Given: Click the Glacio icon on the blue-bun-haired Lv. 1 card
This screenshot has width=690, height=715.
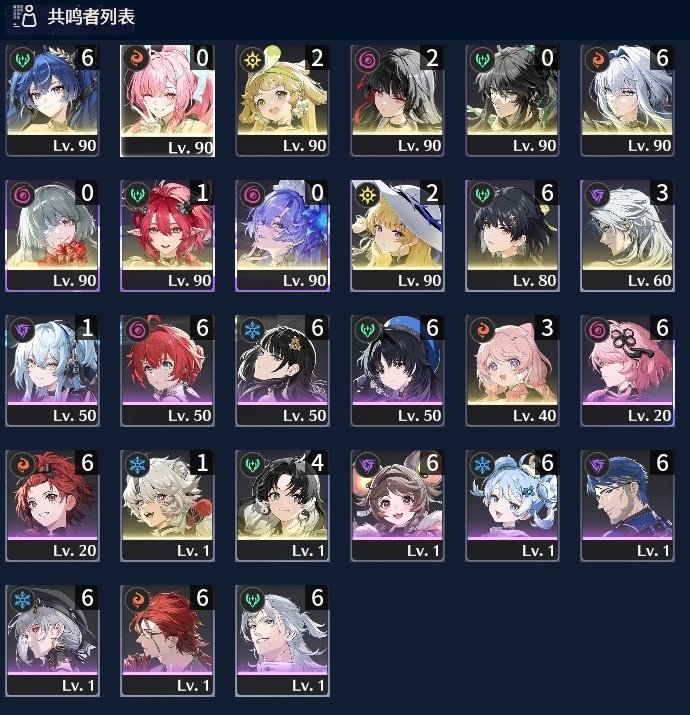Looking at the screenshot, I should click(x=482, y=466).
